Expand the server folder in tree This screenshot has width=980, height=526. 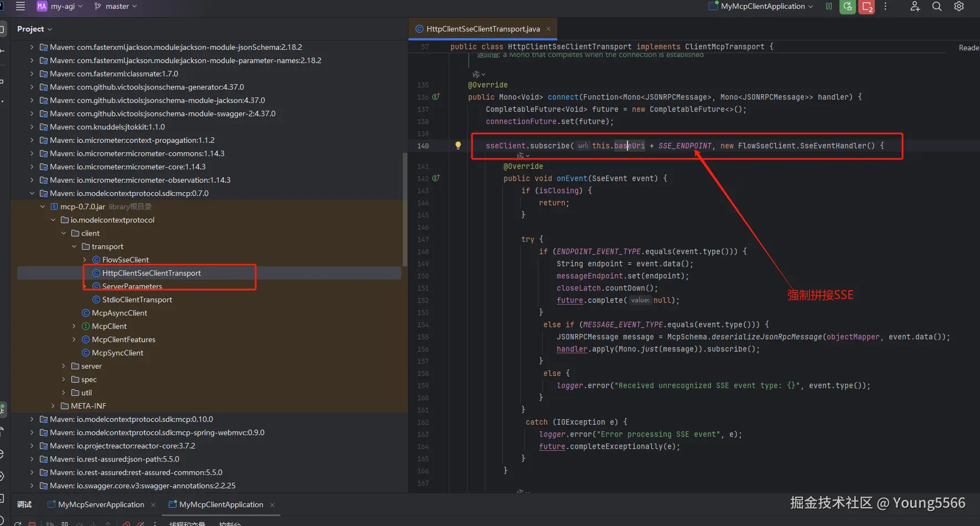(x=64, y=366)
